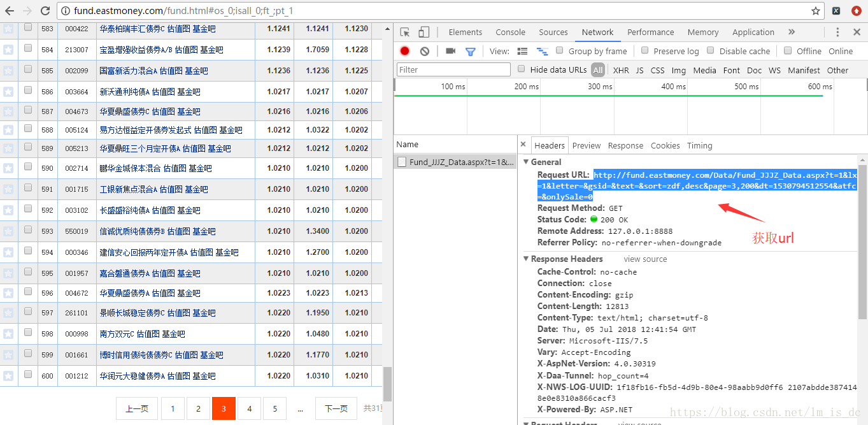Image resolution: width=868 pixels, height=425 pixels.
Task: Toggle the network filter funnel icon
Action: [x=470, y=52]
